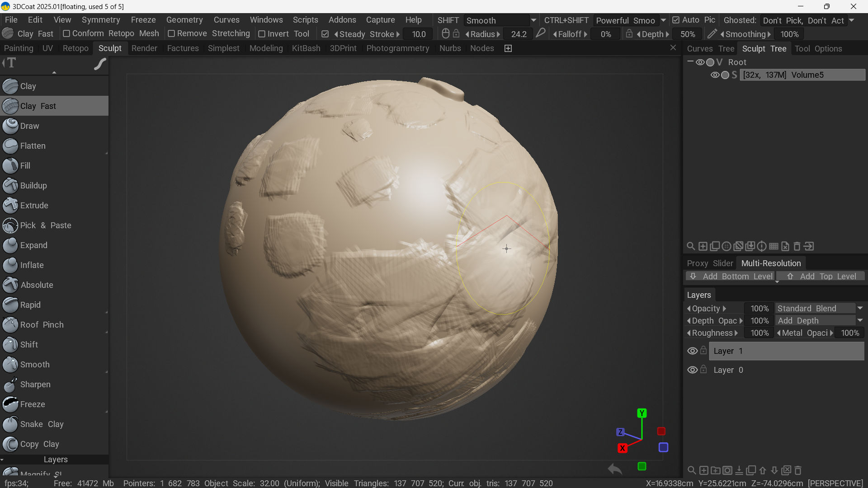The height and width of the screenshot is (488, 868).
Task: Select the Draw sculpt tool
Action: (30, 126)
